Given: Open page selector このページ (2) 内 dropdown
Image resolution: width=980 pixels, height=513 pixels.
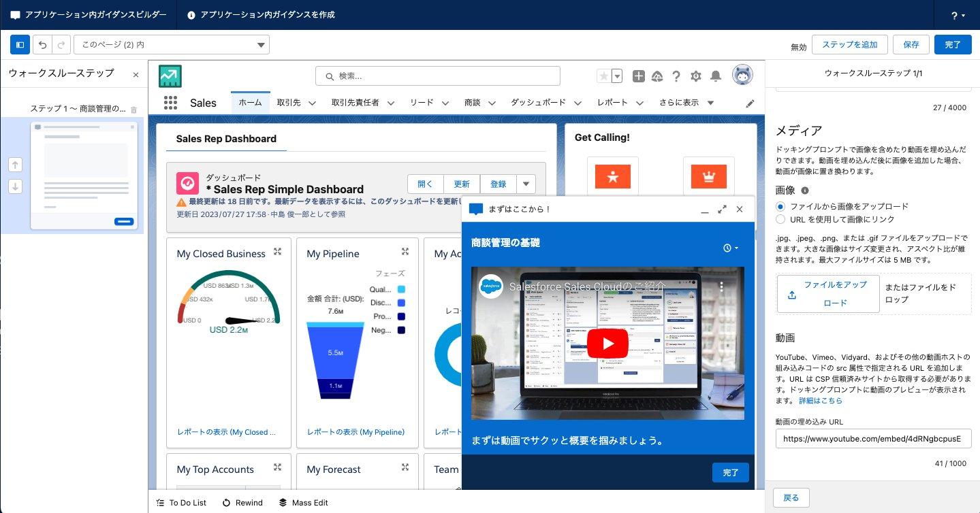Looking at the screenshot, I should (x=172, y=45).
